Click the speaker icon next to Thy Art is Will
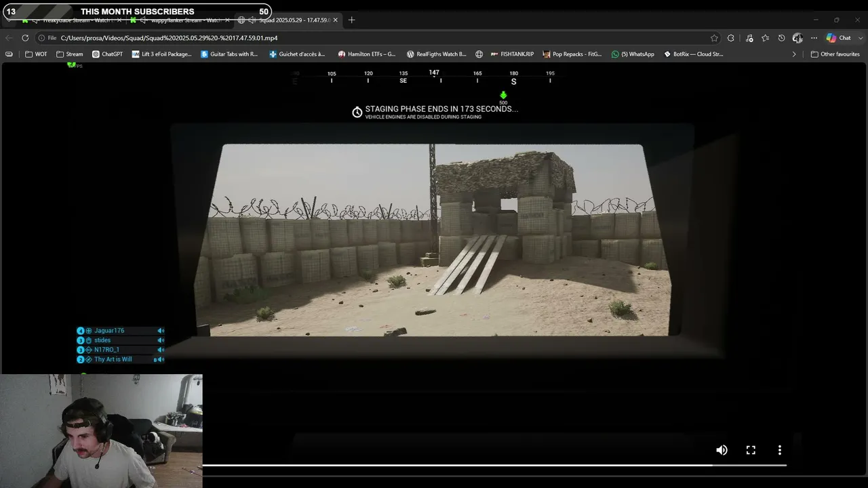Viewport: 868px width, 488px height. pos(161,359)
